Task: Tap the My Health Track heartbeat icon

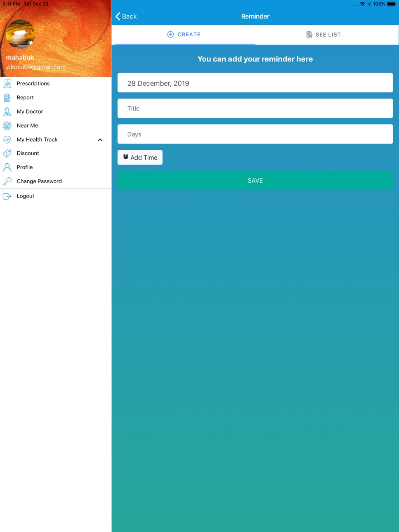Action: 7,140
